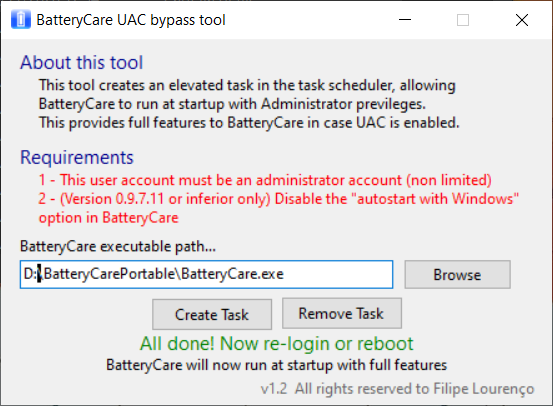The image size is (553, 406).
Task: Focus the BatteryCare executable path text box
Action: tap(206, 274)
